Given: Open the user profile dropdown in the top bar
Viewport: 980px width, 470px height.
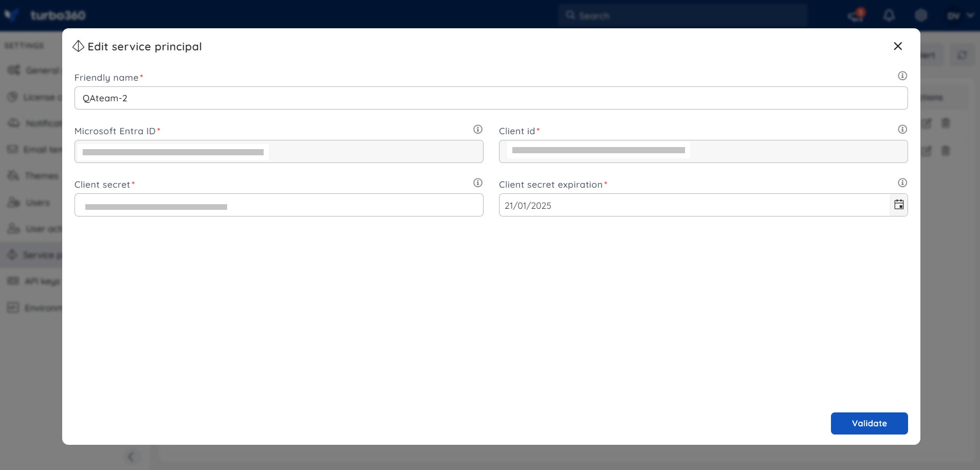Looking at the screenshot, I should click(960, 15).
